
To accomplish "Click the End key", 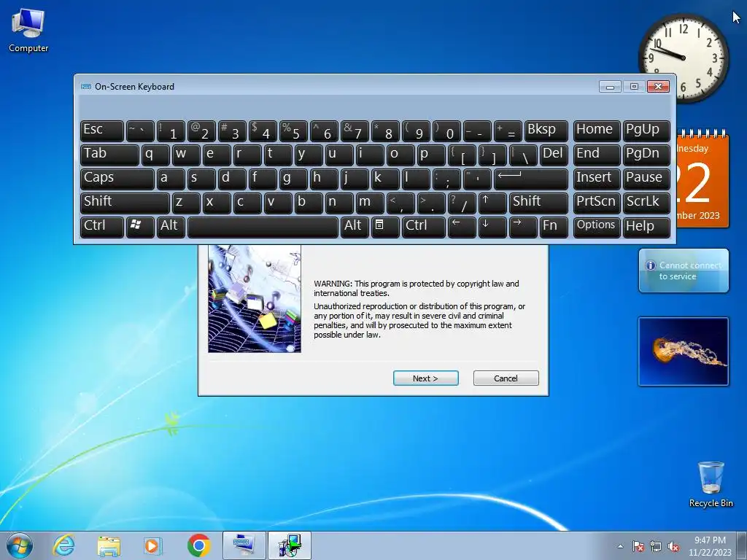I will pyautogui.click(x=596, y=155).
